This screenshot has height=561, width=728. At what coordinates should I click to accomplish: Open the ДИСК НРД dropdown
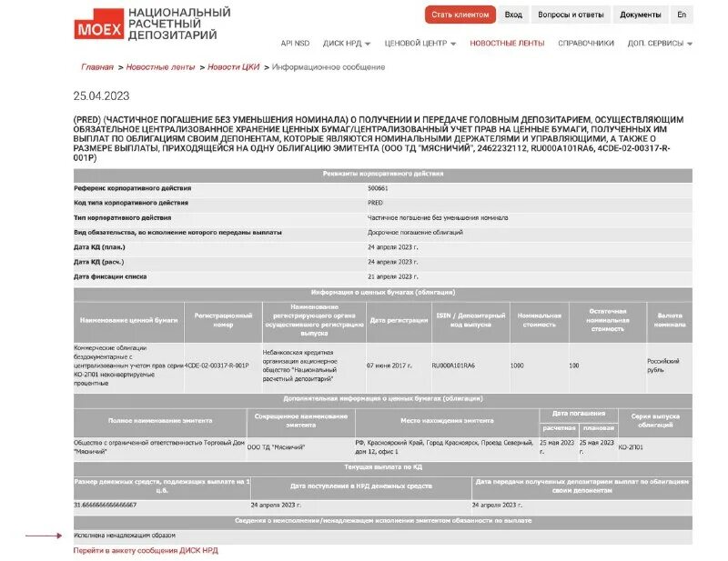click(x=344, y=42)
